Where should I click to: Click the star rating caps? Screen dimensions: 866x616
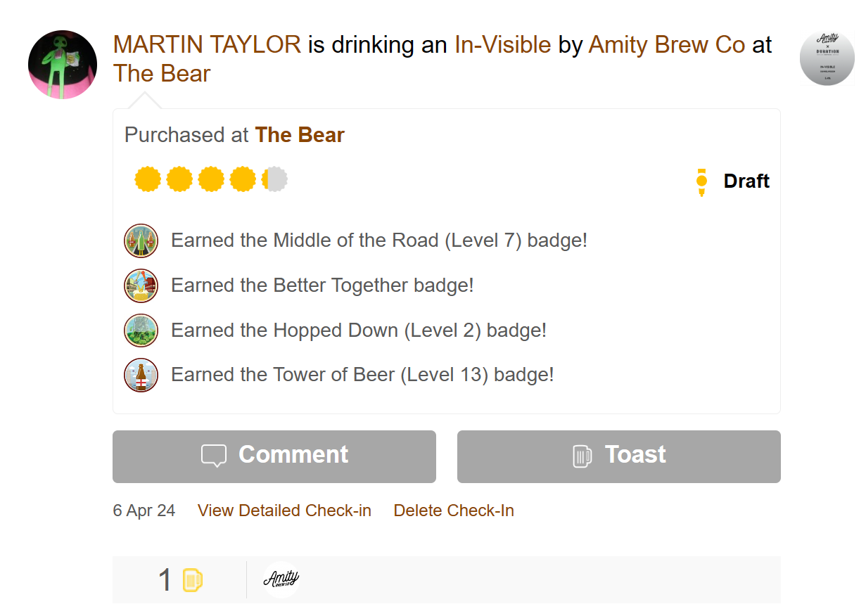click(211, 179)
